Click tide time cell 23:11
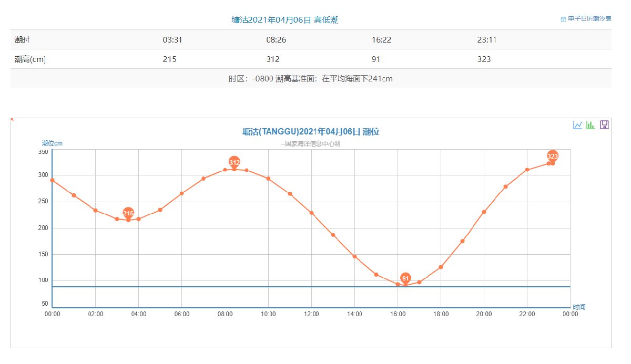The image size is (631, 364). 486,39
